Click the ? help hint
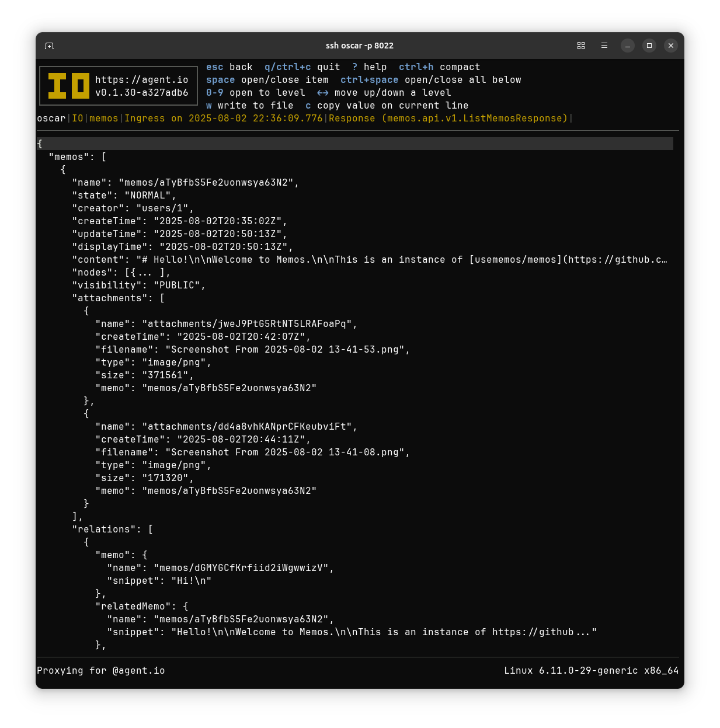This screenshot has height=728, width=720. [370, 67]
